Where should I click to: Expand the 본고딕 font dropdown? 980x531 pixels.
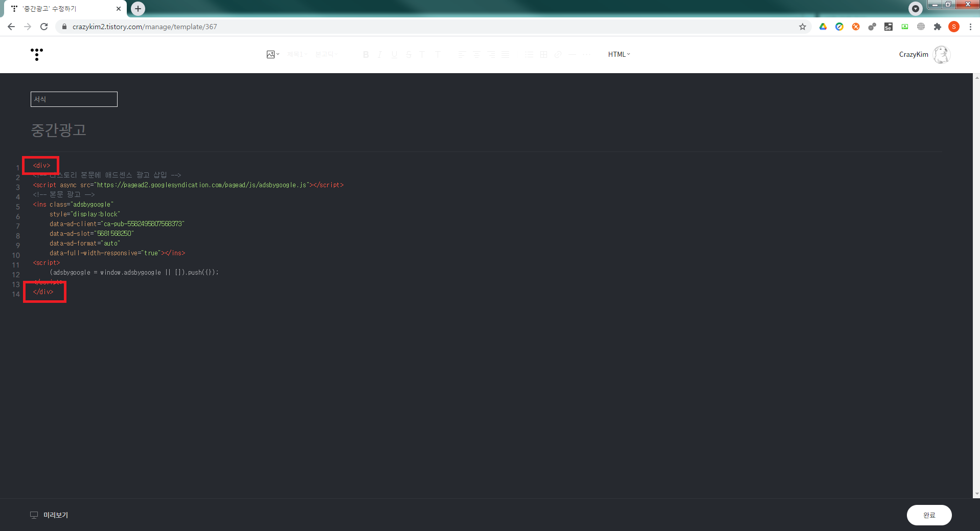point(326,54)
